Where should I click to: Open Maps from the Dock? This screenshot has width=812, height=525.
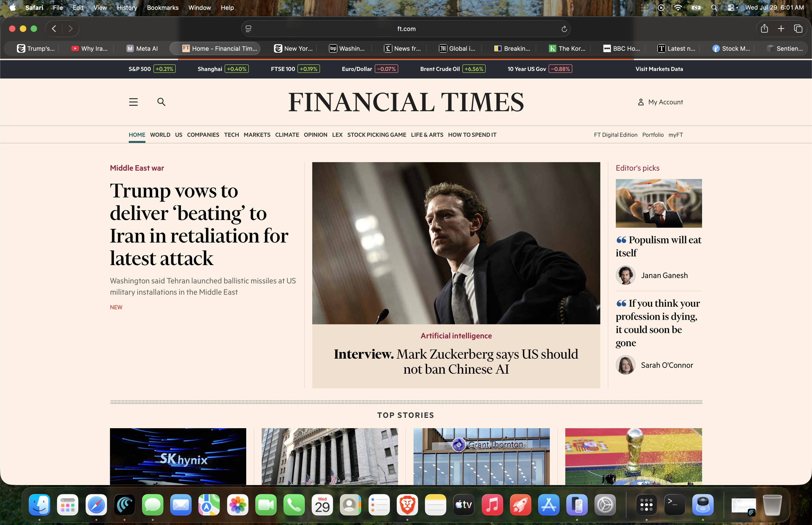[x=209, y=505]
